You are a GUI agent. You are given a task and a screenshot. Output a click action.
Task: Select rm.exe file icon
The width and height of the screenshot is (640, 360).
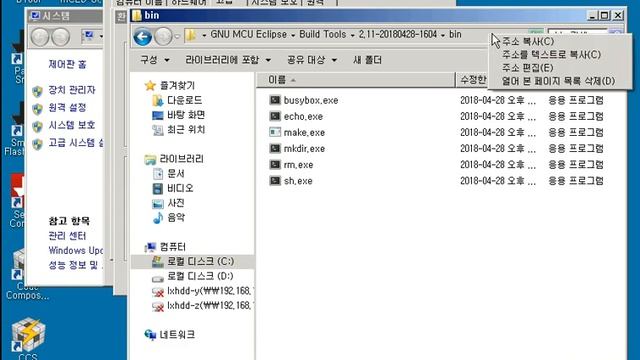pyautogui.click(x=275, y=164)
